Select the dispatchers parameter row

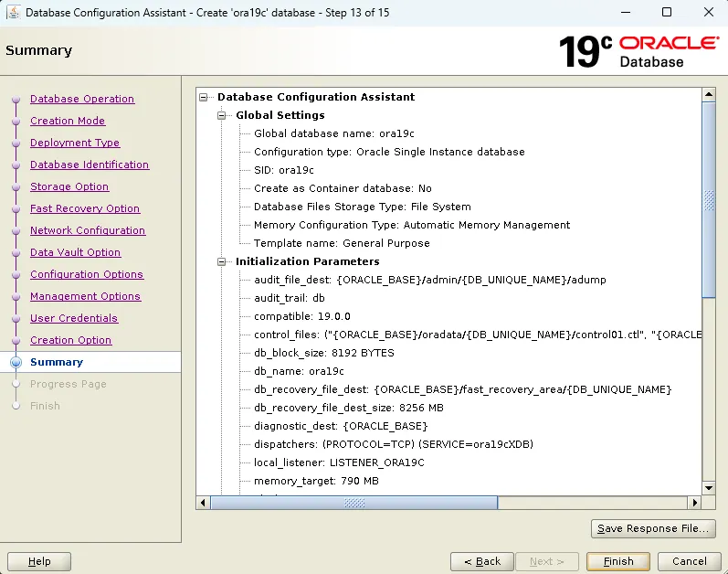[394, 444]
